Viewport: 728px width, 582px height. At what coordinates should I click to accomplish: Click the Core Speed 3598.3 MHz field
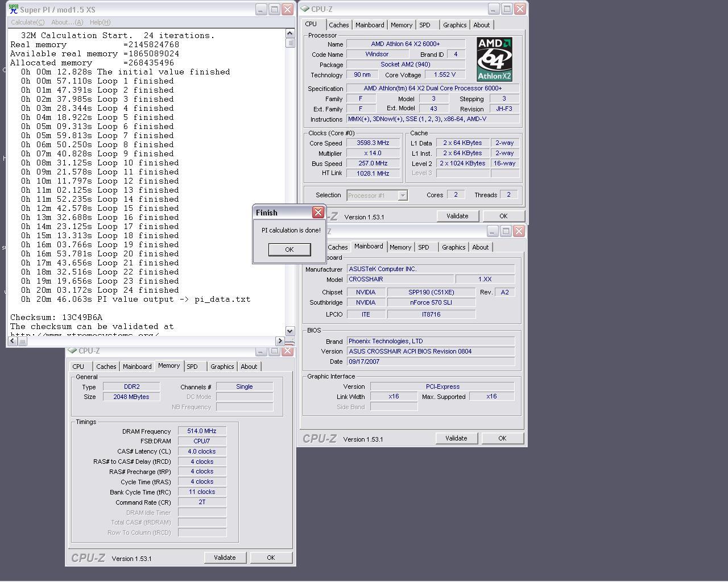(x=373, y=143)
